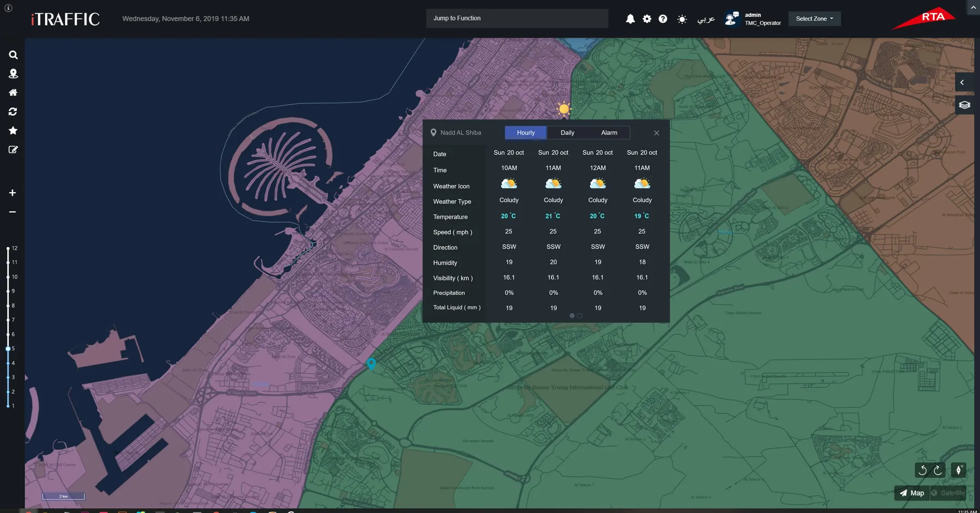This screenshot has width=980, height=513.
Task: Open admin user profile icon
Action: point(732,19)
